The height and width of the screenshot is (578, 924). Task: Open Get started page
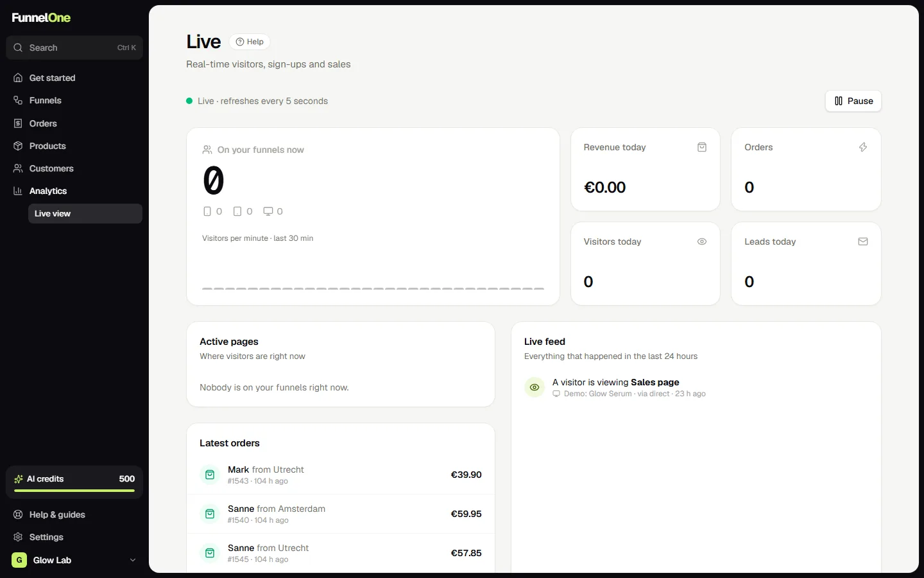click(x=74, y=78)
